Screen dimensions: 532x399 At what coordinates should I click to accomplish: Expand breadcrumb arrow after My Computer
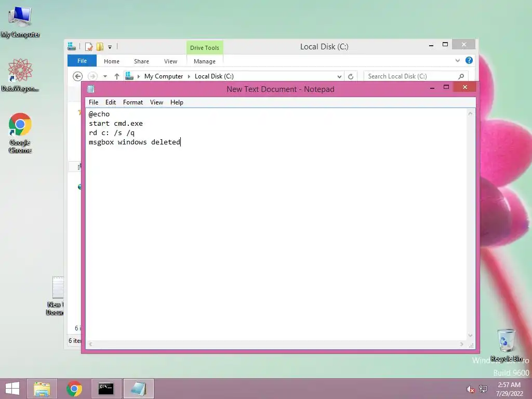189,76
